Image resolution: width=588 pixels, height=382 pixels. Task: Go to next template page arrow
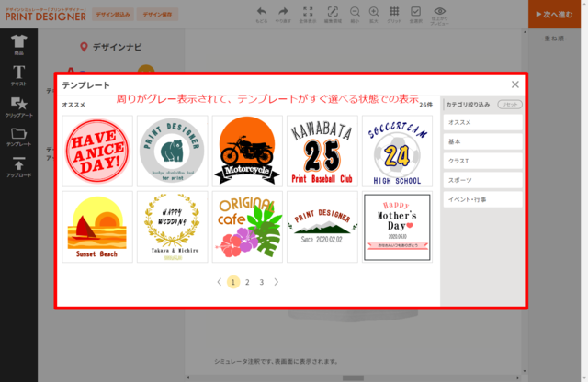276,282
